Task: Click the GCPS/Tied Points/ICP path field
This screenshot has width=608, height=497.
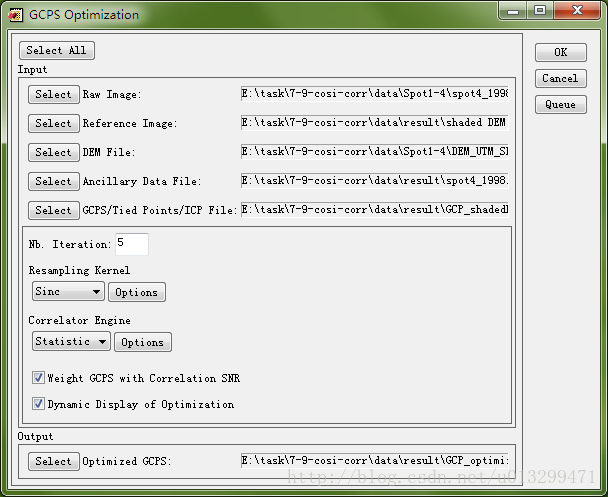Action: 375,210
